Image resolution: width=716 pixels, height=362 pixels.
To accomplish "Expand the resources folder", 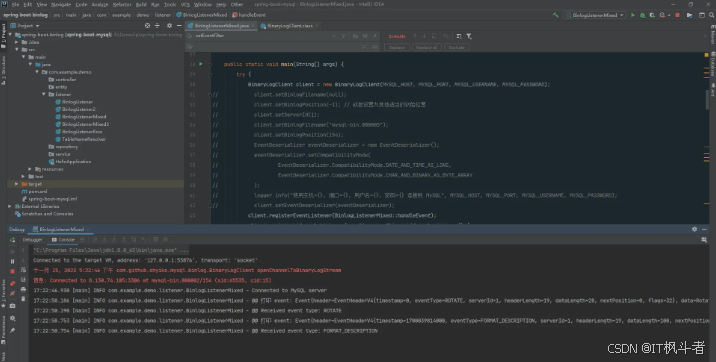I will point(30,169).
